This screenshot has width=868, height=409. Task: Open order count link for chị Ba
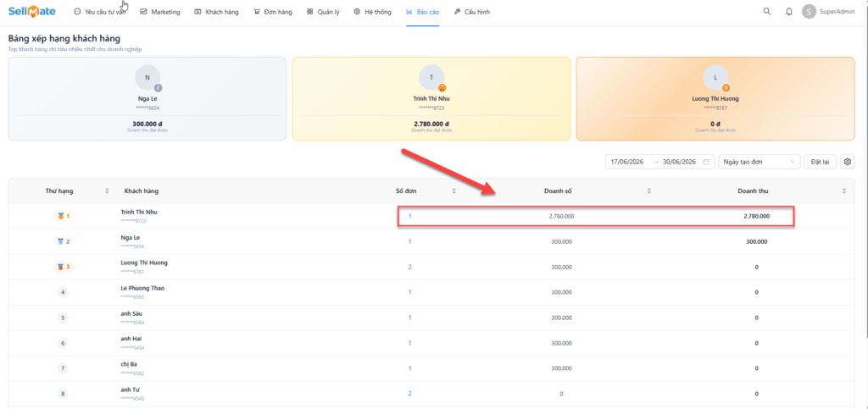pyautogui.click(x=409, y=368)
